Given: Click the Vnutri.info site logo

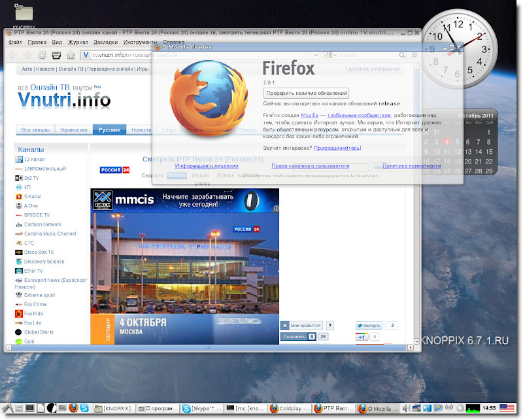Looking at the screenshot, I should pos(64,100).
